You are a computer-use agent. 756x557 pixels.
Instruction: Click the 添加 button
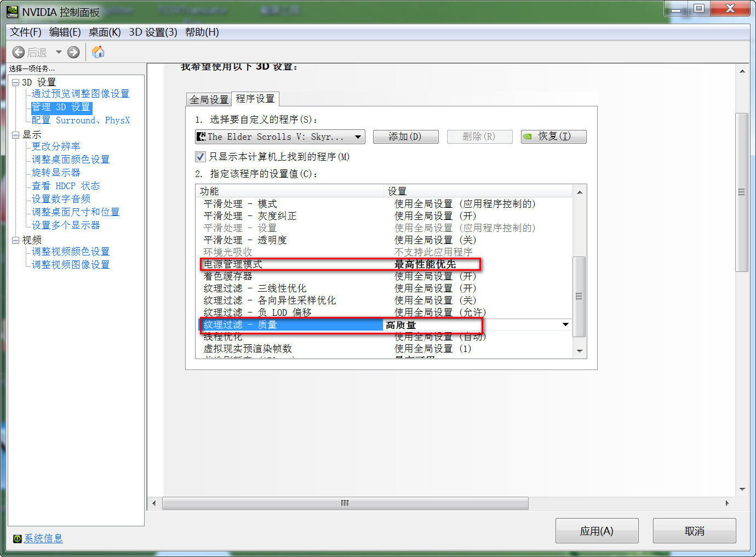(405, 137)
